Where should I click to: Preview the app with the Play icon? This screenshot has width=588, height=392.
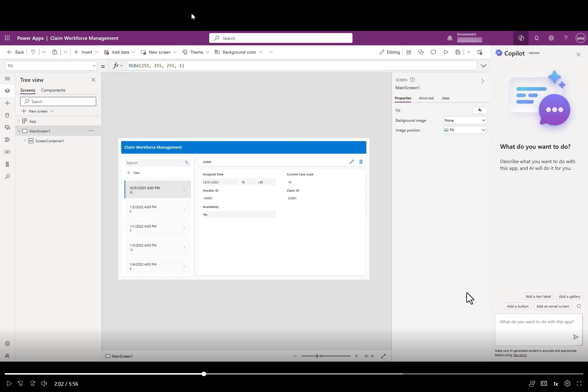(x=445, y=52)
